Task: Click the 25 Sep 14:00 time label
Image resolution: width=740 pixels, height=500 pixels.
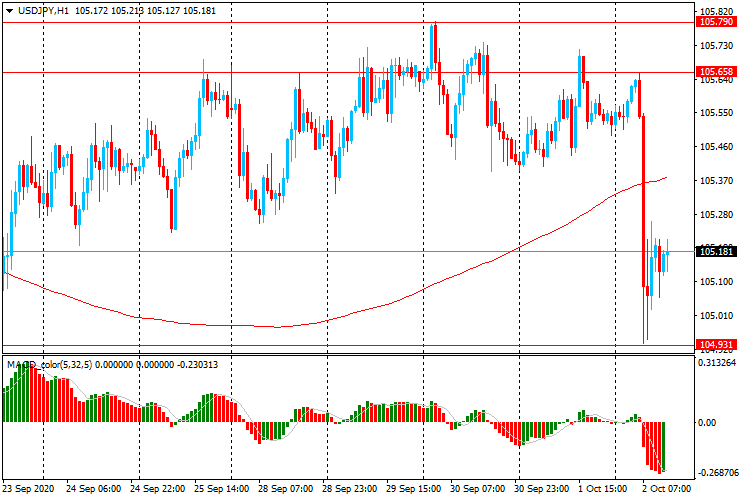Action: 221,490
